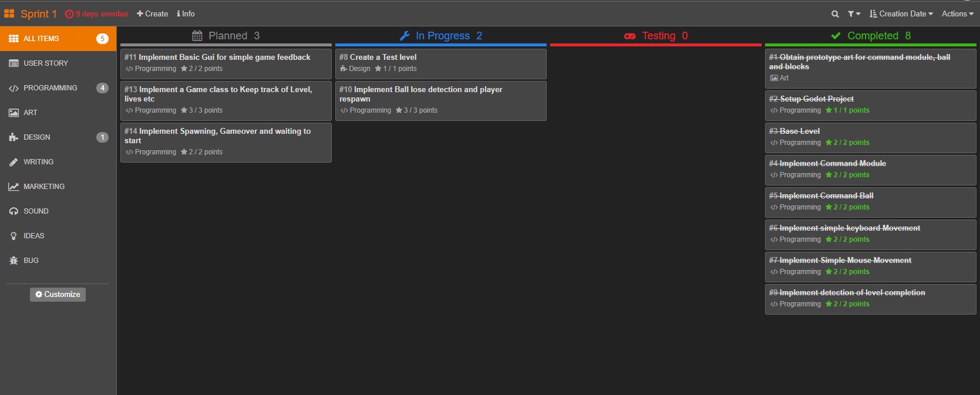Click the star points on card #11
The width and height of the screenshot is (980, 395).
point(201,69)
